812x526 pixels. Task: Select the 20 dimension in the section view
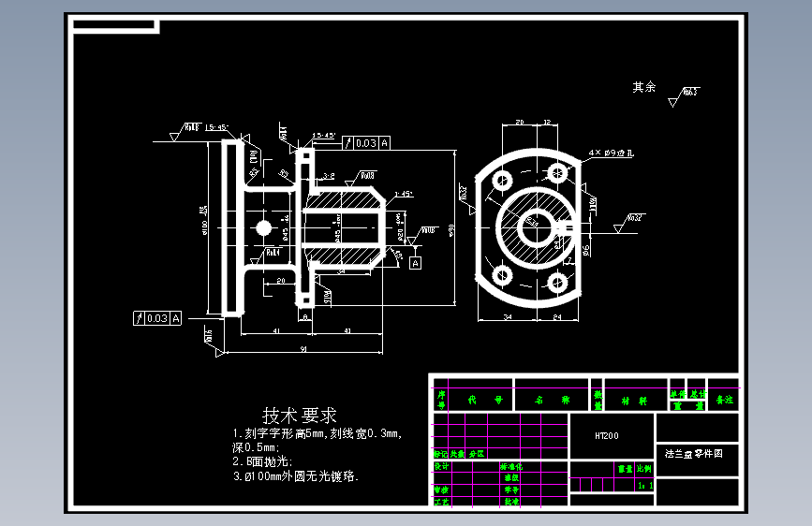click(281, 281)
